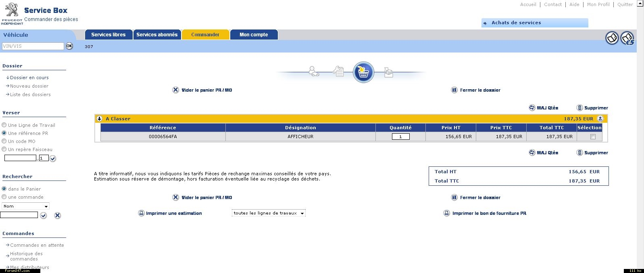Viewport: 644px width, 273px height.
Task: Collapse the A Classer section arrow
Action: coord(100,119)
